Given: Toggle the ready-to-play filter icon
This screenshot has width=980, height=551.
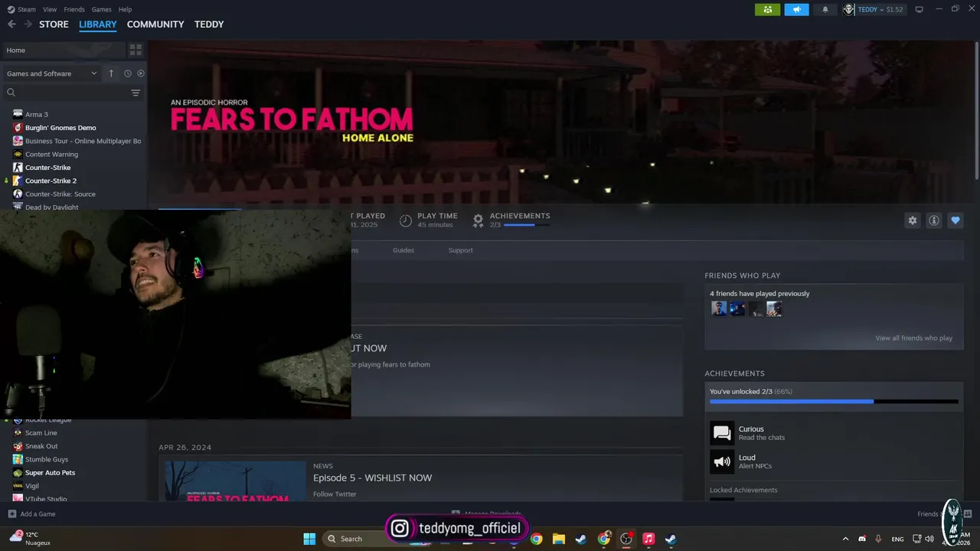Looking at the screenshot, I should point(141,73).
